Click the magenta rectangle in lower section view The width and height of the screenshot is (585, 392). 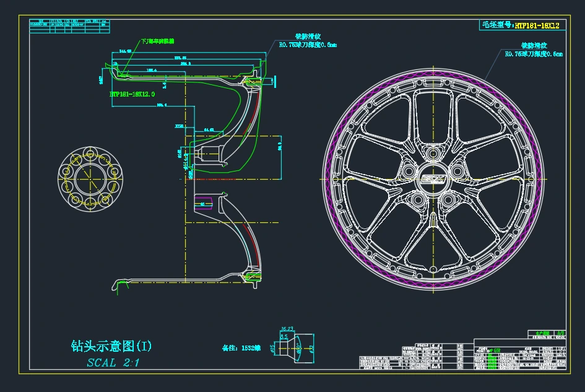point(203,203)
